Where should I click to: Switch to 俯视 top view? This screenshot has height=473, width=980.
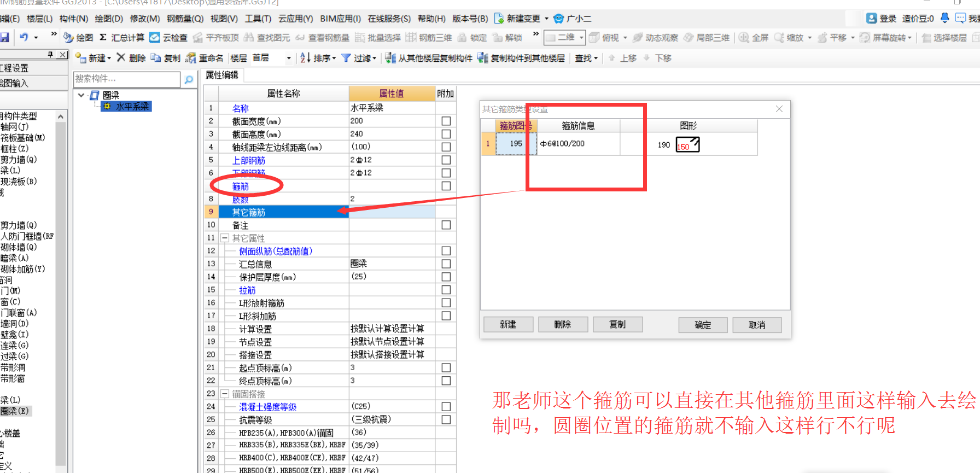604,37
